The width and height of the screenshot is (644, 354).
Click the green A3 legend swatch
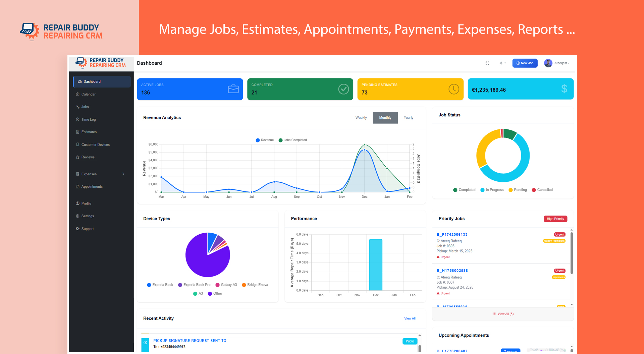coord(195,294)
